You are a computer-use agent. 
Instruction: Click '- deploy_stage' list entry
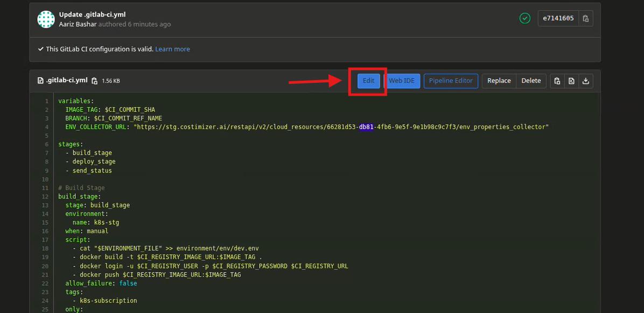click(90, 162)
